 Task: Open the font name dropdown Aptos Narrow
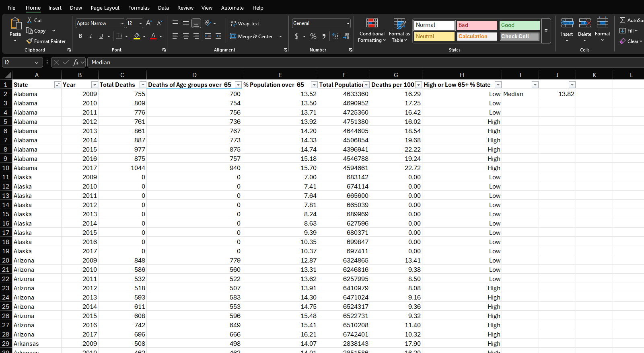point(122,23)
